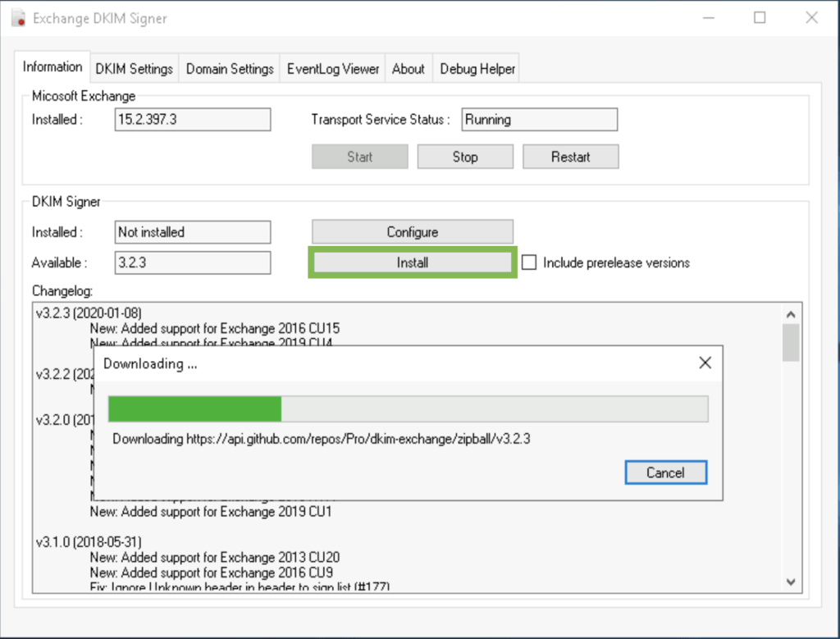The image size is (840, 639).
Task: Click the scrollbar up arrow
Action: point(791,312)
